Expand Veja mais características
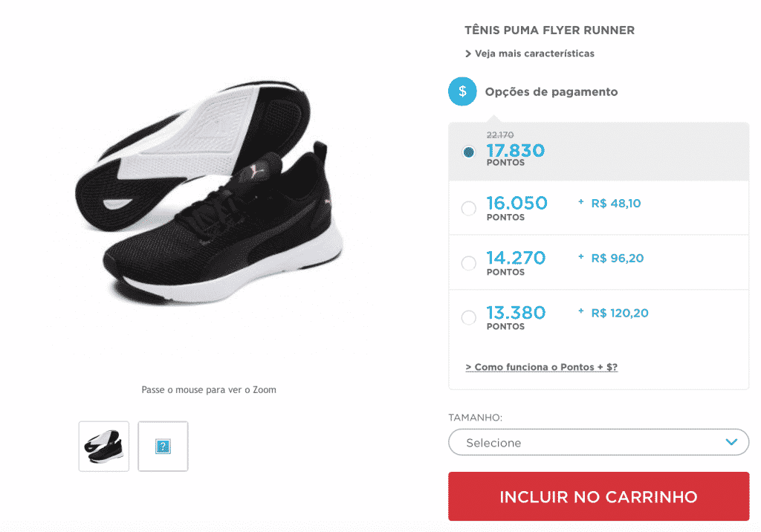 (534, 53)
